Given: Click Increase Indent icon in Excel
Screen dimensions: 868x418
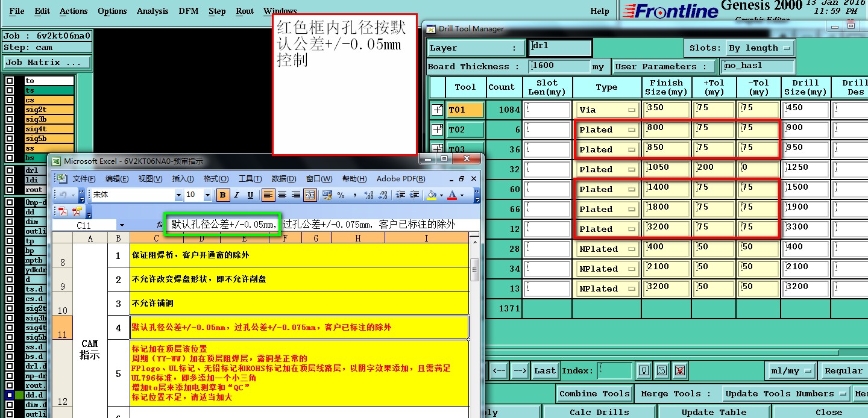Looking at the screenshot, I should click(x=414, y=195).
